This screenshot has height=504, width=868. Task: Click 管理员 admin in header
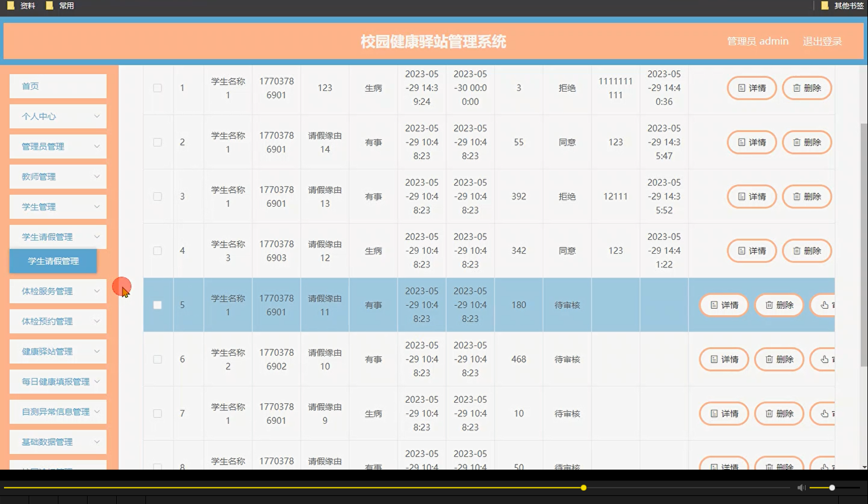(x=757, y=41)
